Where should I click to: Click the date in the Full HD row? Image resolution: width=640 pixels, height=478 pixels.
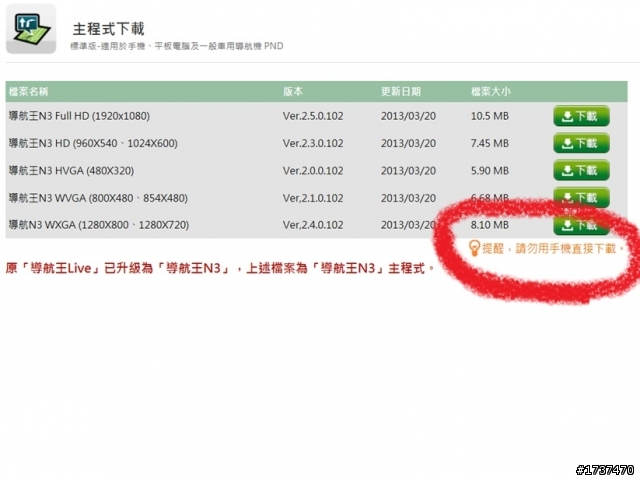click(x=408, y=116)
